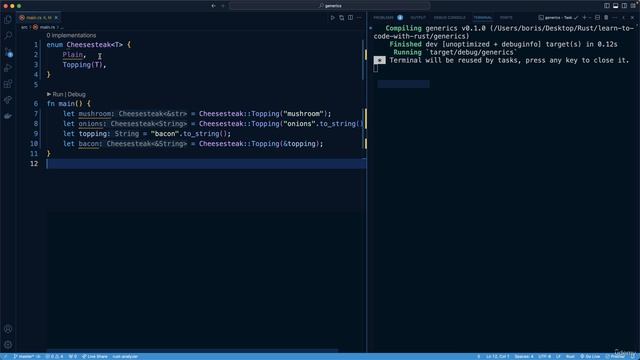Switch to the Output panel tab
Viewport: 640px width, 360px height.
418,18
